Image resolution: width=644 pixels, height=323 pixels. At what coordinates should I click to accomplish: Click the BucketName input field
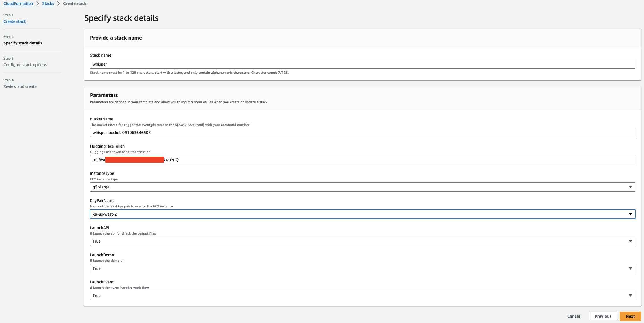(362, 133)
